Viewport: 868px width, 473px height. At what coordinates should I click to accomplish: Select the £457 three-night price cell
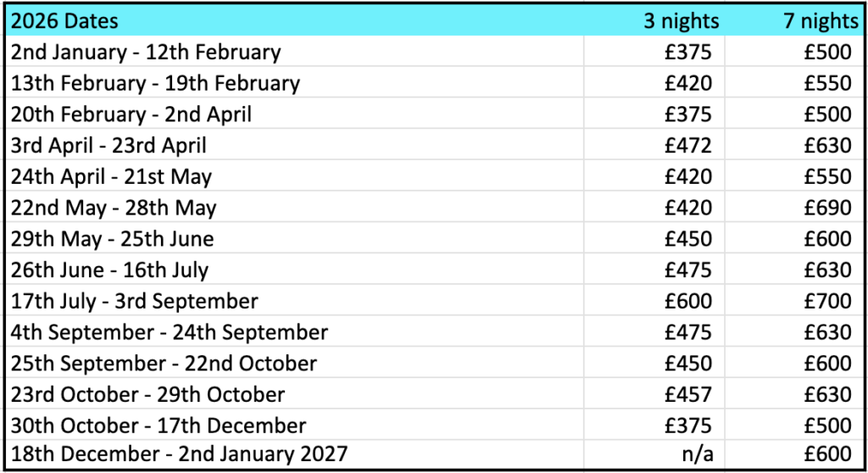pyautogui.click(x=688, y=394)
